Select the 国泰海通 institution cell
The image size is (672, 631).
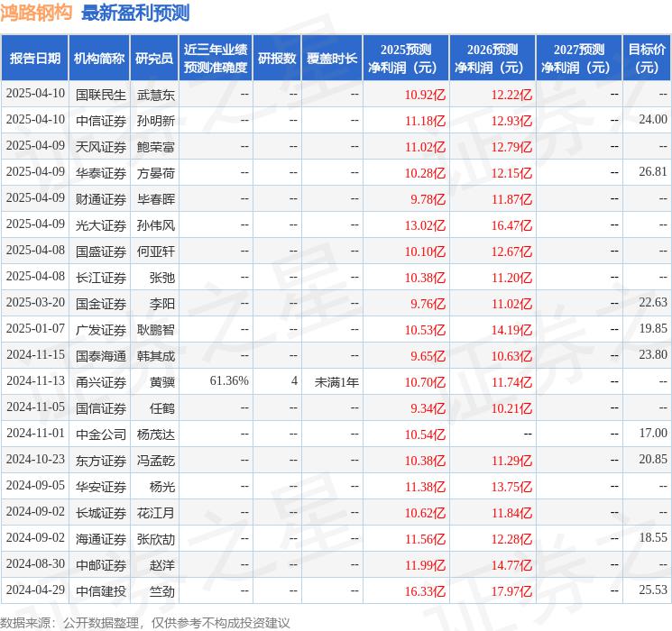pyautogui.click(x=101, y=356)
